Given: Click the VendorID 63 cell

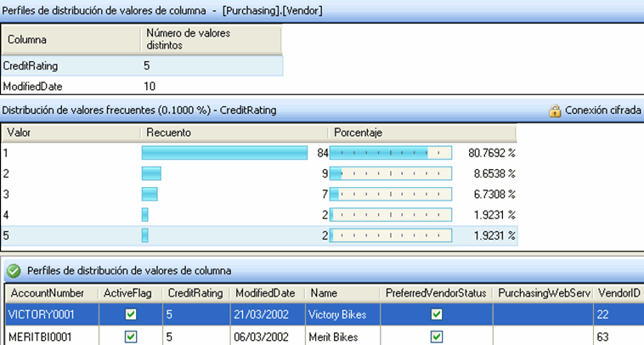Looking at the screenshot, I should point(619,337).
